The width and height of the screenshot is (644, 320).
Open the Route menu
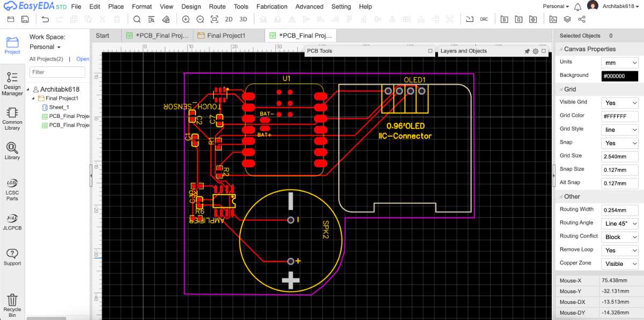click(x=217, y=6)
